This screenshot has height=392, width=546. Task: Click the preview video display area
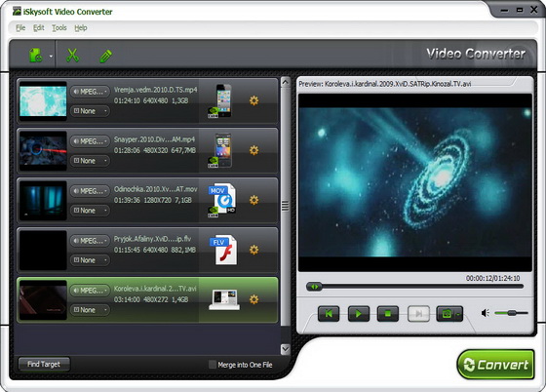pyautogui.click(x=415, y=182)
